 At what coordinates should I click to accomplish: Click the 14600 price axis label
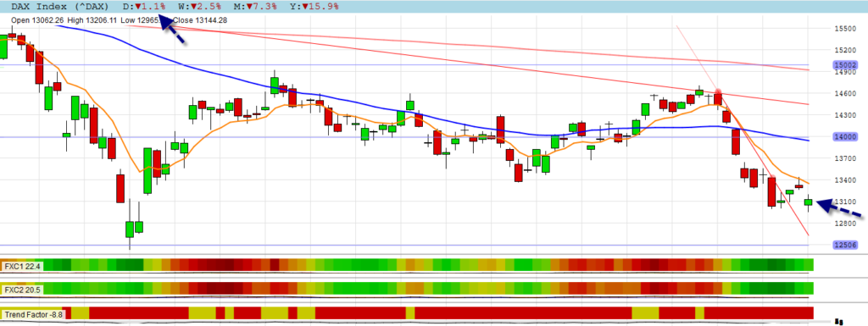[845, 93]
